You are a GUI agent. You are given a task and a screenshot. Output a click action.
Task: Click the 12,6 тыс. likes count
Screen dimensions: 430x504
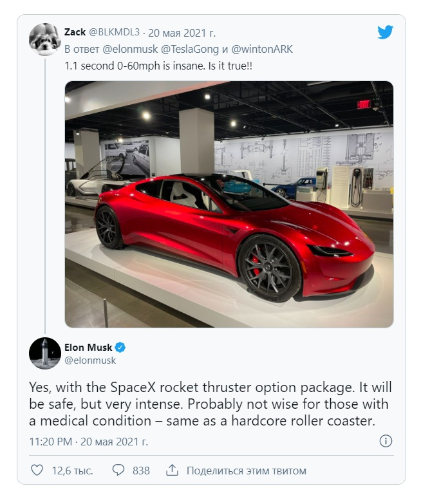(x=72, y=471)
